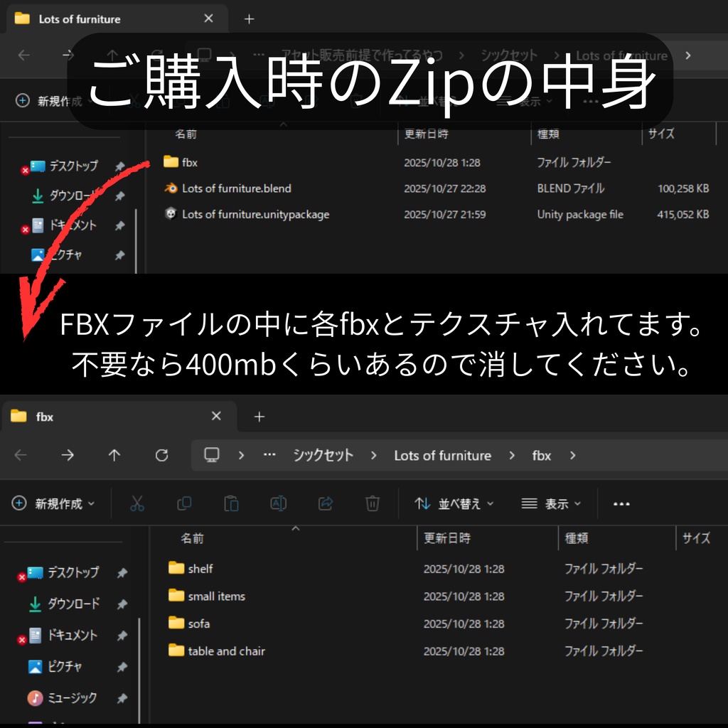Sort by 種類 column in fbx window
The width and height of the screenshot is (728, 728).
pyautogui.click(x=576, y=538)
